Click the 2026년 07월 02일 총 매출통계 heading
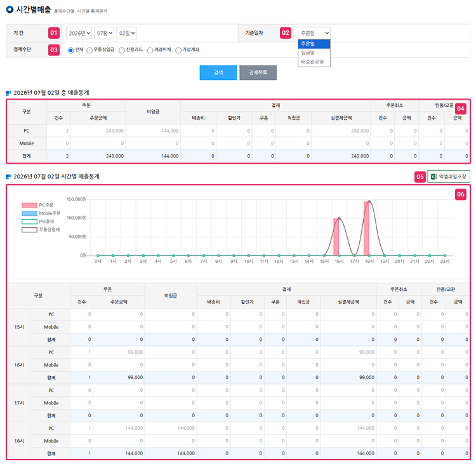 [x=51, y=93]
